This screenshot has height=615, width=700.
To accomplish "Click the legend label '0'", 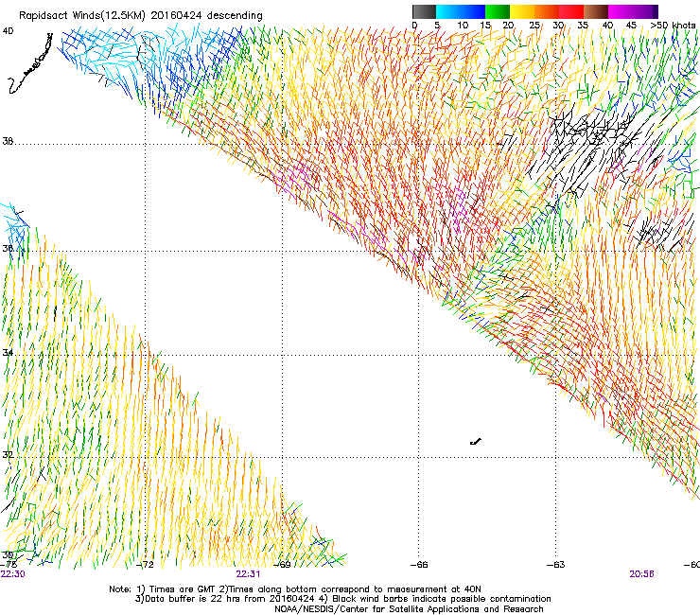I will tap(414, 26).
